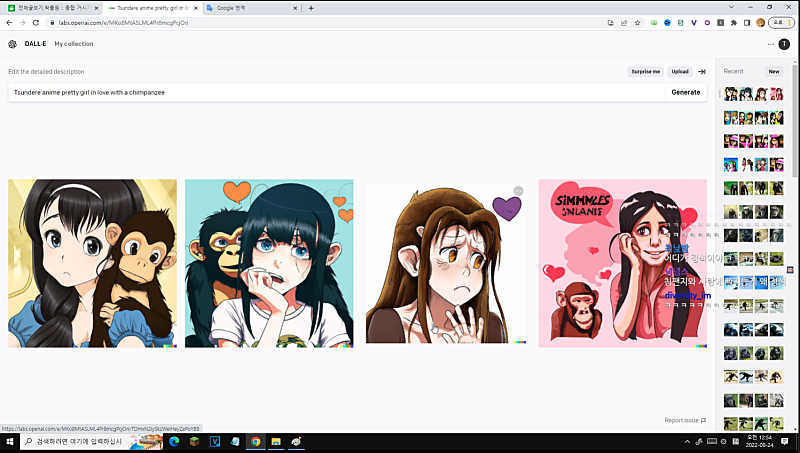Open Windows Start menu
The image size is (800, 453).
(10, 441)
